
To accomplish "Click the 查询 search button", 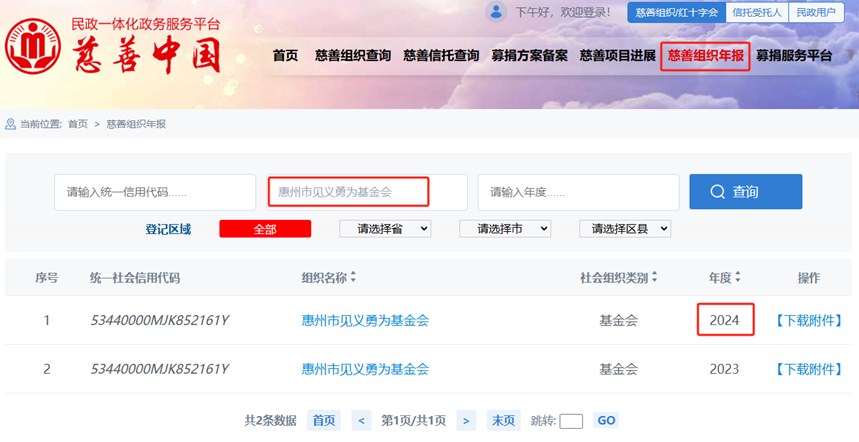I will 746,192.
